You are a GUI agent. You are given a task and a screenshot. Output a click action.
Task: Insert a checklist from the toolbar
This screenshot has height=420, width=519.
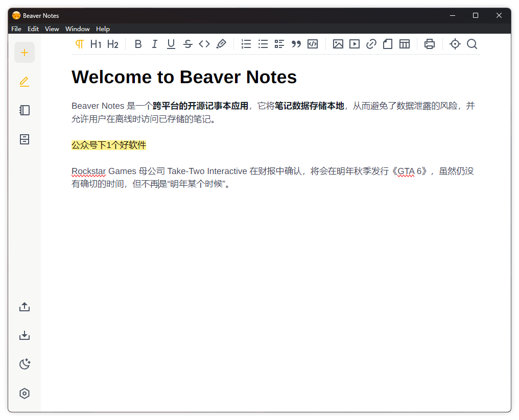(x=279, y=44)
